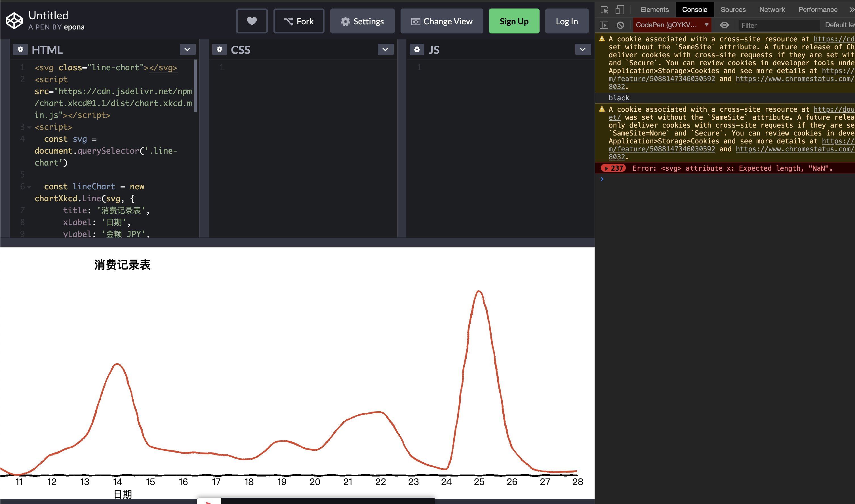
Task: Open author profile link epona
Action: (74, 27)
